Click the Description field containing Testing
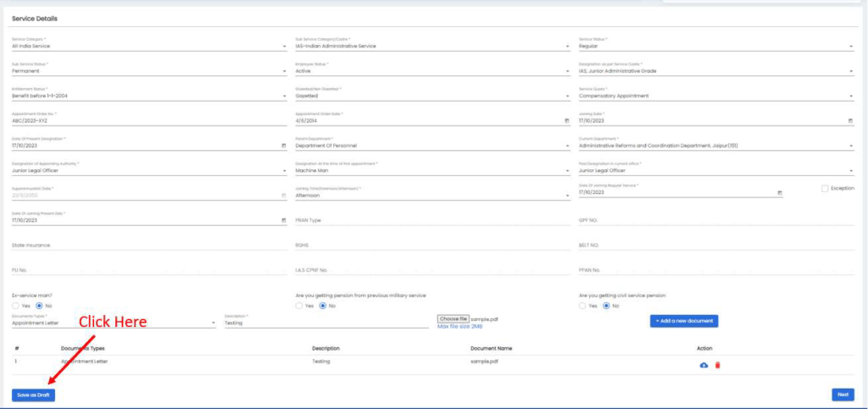The height and width of the screenshot is (409, 868). click(326, 323)
